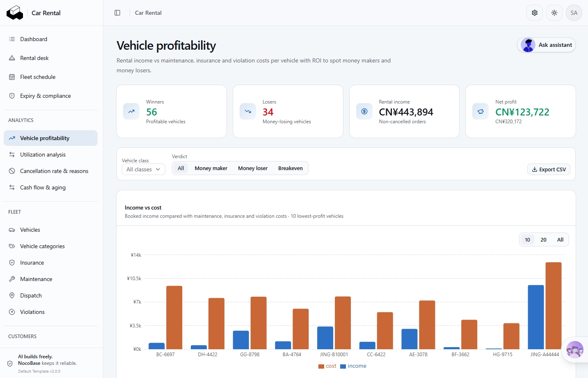
Task: Click the Winners card trending-up icon
Action: click(131, 111)
